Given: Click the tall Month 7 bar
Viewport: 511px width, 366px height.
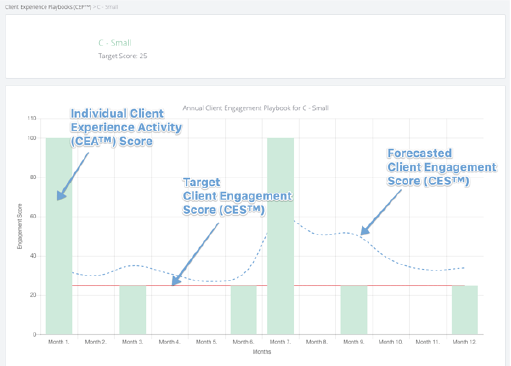Looking at the screenshot, I should point(280,236).
